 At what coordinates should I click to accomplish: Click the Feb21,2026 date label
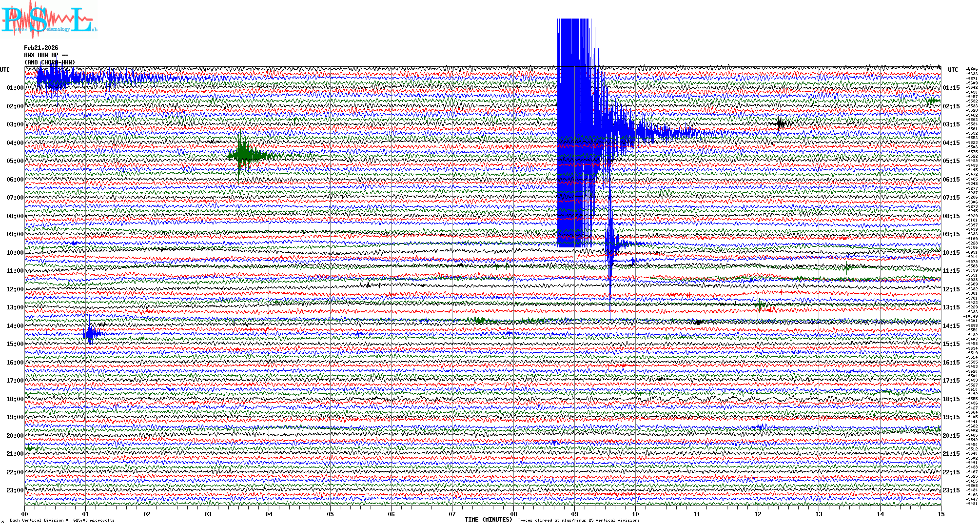click(41, 48)
